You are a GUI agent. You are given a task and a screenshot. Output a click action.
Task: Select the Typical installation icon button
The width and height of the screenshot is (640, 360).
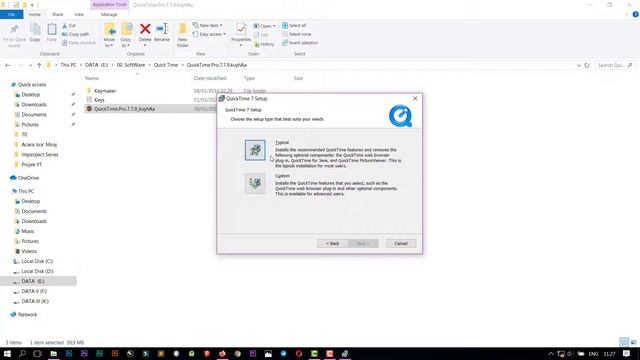pos(255,150)
